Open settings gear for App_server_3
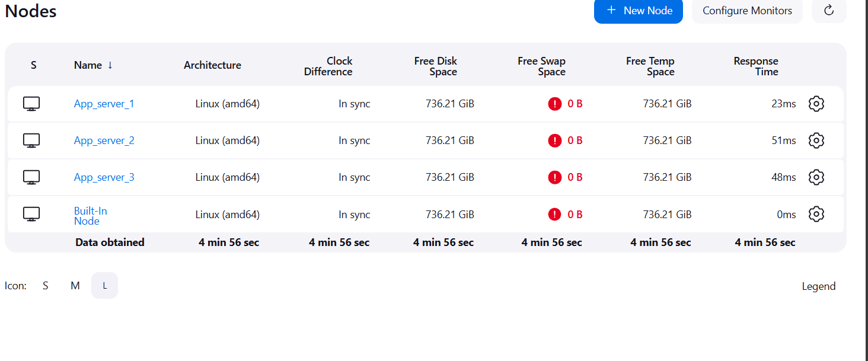 point(816,177)
